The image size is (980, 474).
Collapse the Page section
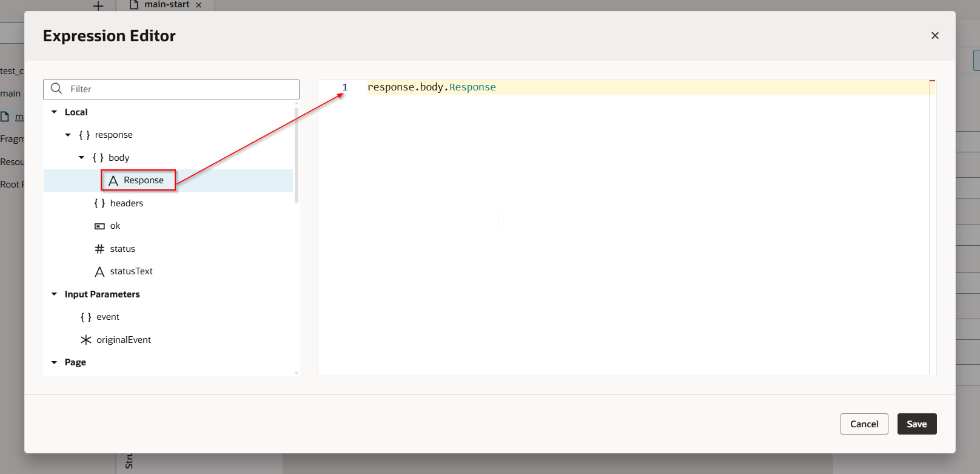point(54,362)
